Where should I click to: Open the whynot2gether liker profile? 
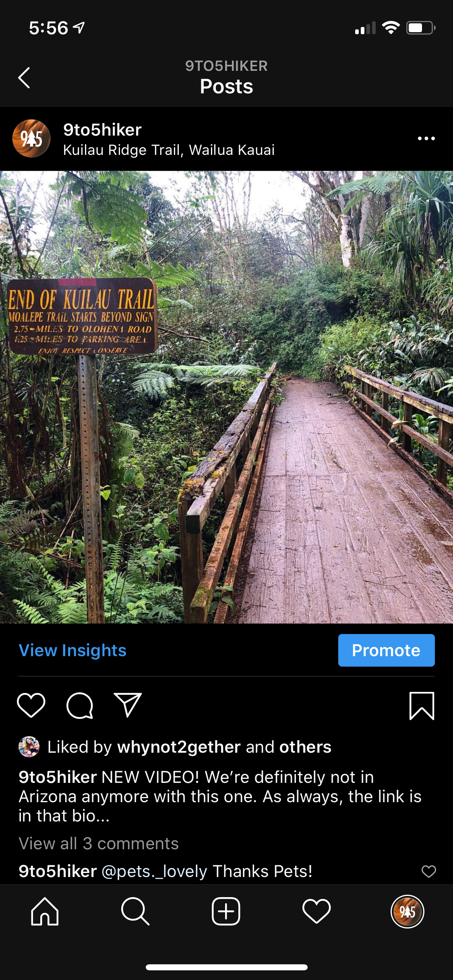coord(179,747)
